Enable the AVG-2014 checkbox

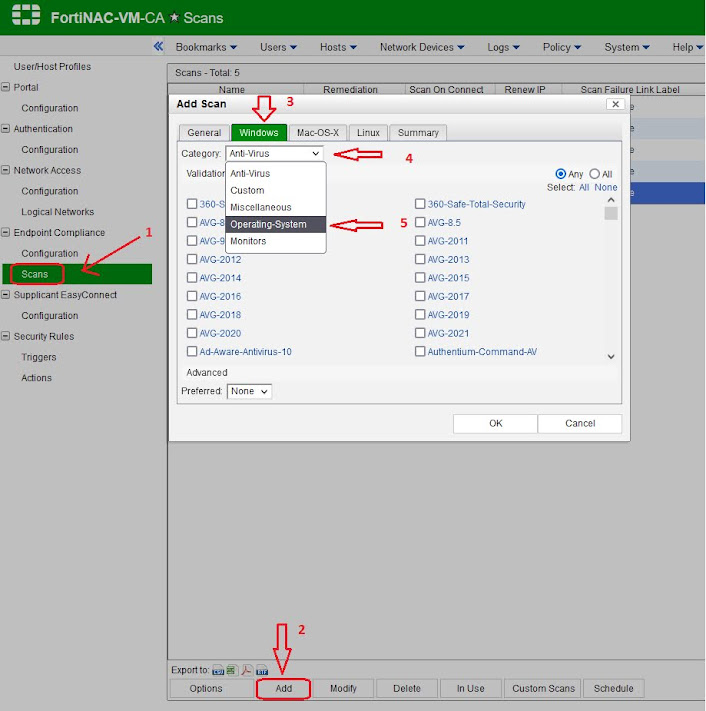(x=192, y=278)
